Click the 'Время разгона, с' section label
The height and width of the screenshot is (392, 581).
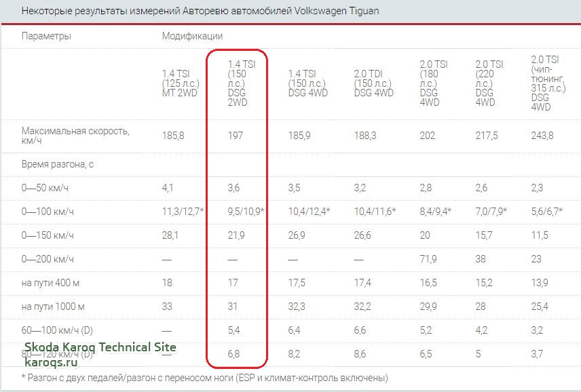tap(58, 164)
